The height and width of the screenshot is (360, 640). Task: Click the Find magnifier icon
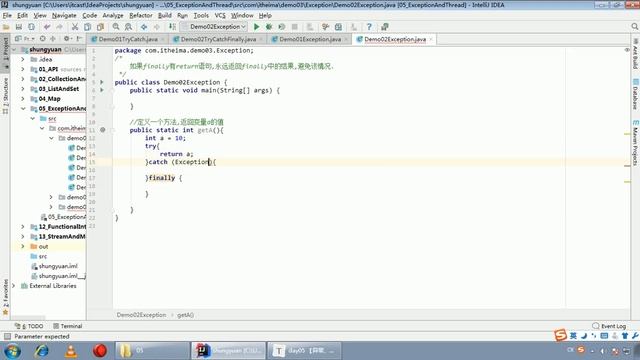[x=116, y=27]
